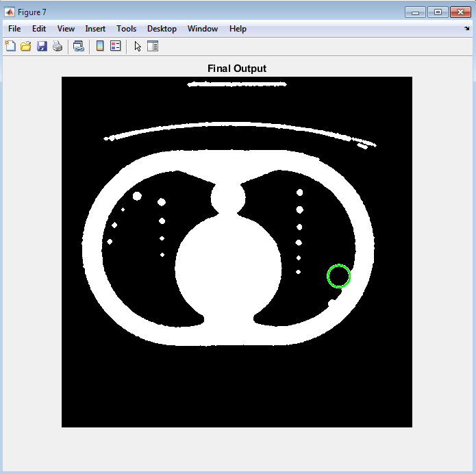Image resolution: width=476 pixels, height=474 pixels.
Task: Click the MATLAB logo in the title bar
Action: pos(10,12)
